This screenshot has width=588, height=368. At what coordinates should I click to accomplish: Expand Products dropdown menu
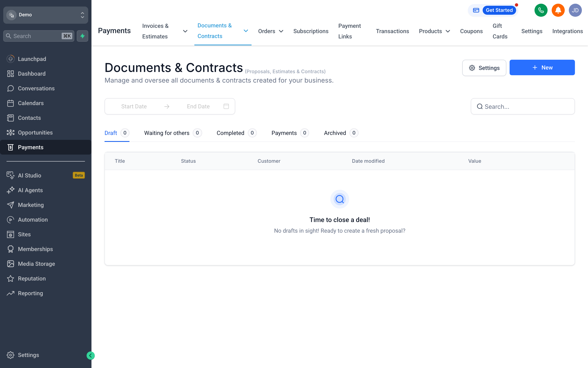tap(434, 31)
